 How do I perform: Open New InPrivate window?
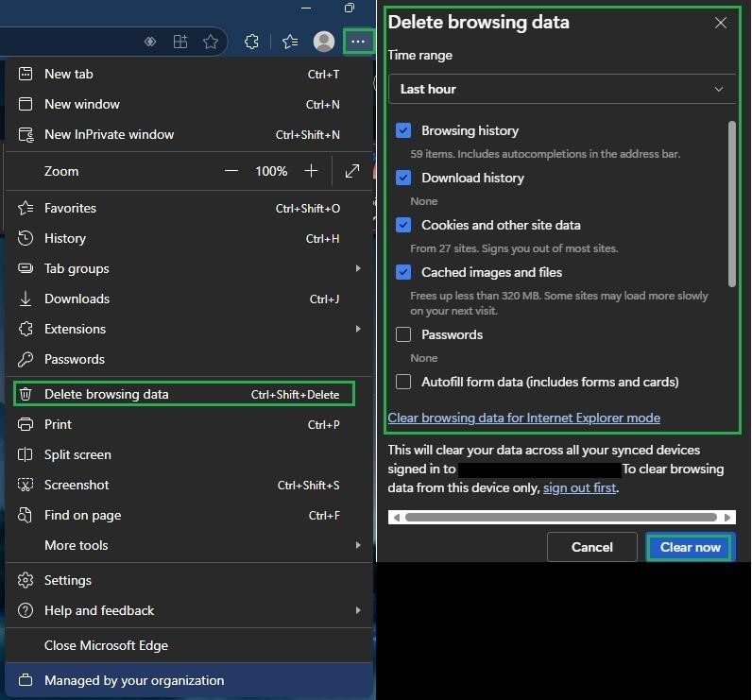[x=189, y=135]
